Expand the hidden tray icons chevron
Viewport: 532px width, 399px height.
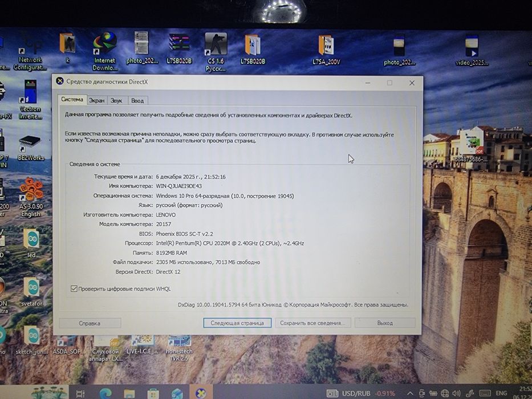click(410, 393)
